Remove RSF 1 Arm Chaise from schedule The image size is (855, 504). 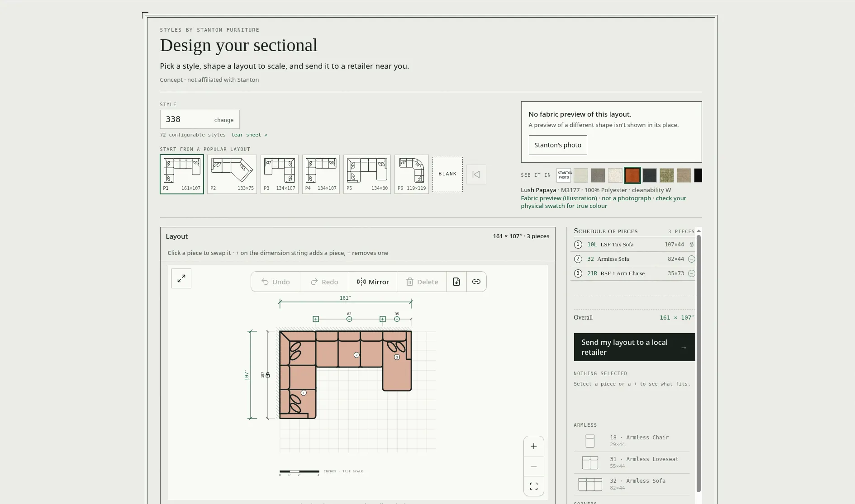tap(691, 273)
